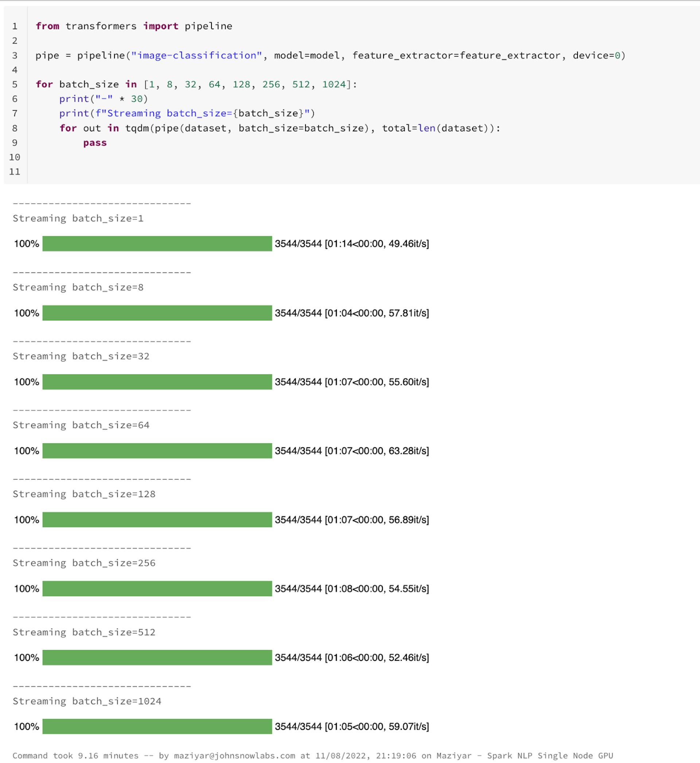Image resolution: width=700 pixels, height=763 pixels.
Task: Click line number 3 in the gutter
Action: click(14, 55)
